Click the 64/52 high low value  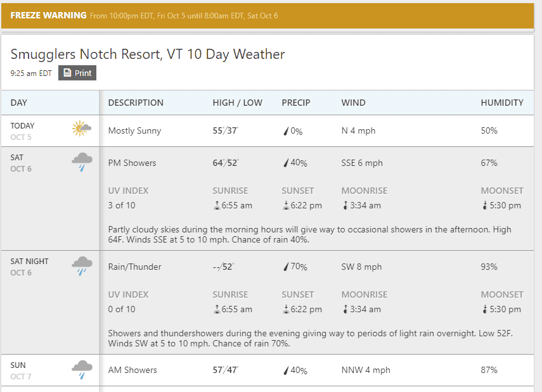[x=226, y=163]
